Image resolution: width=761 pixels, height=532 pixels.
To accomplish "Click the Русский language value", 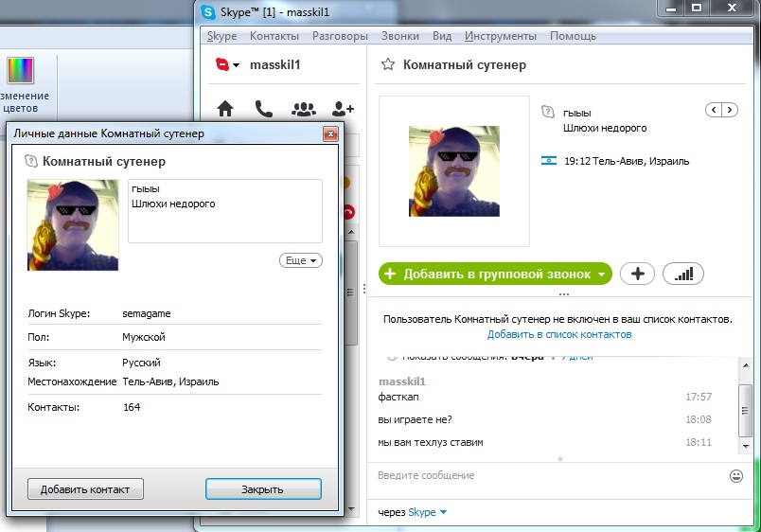I will pyautogui.click(x=141, y=363).
